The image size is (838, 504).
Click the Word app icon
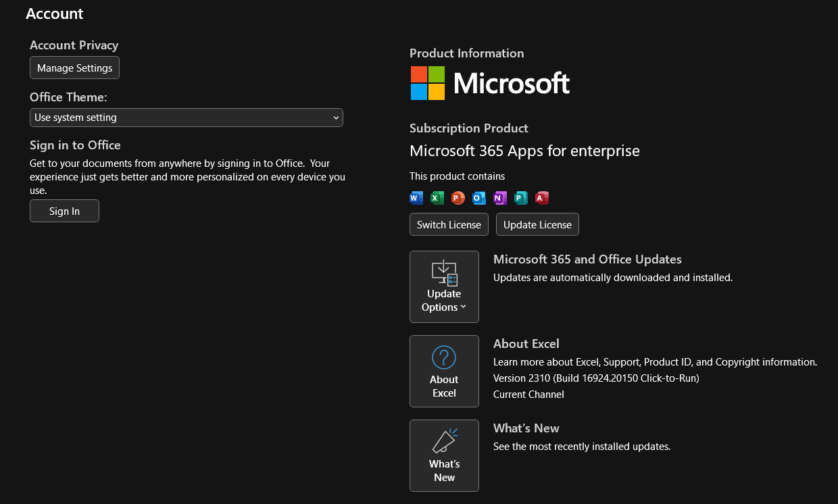[416, 198]
